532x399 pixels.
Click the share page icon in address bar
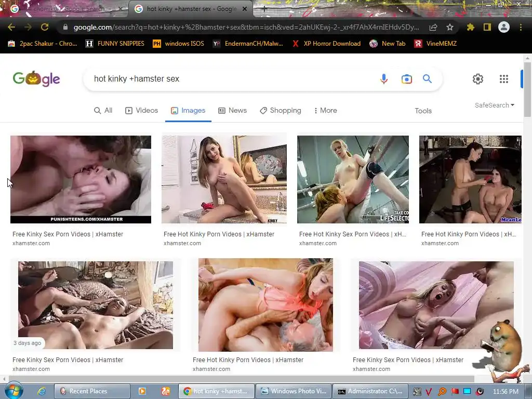[x=433, y=27]
